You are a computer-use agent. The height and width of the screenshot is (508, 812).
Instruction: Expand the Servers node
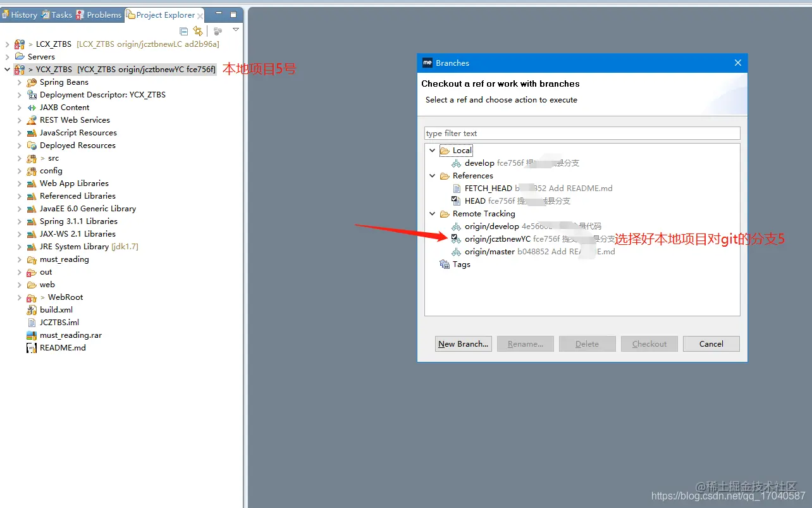pos(8,57)
